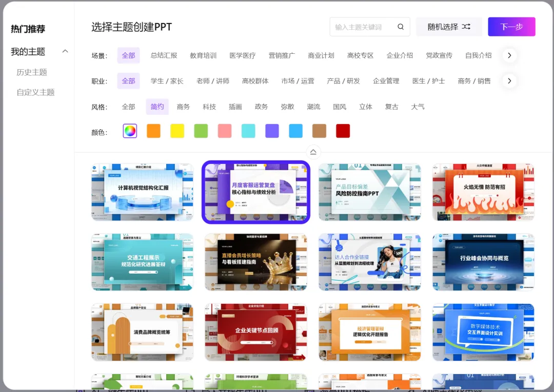The height and width of the screenshot is (392, 554).
Task: Select 自我介绍 scene filter
Action: 479,55
